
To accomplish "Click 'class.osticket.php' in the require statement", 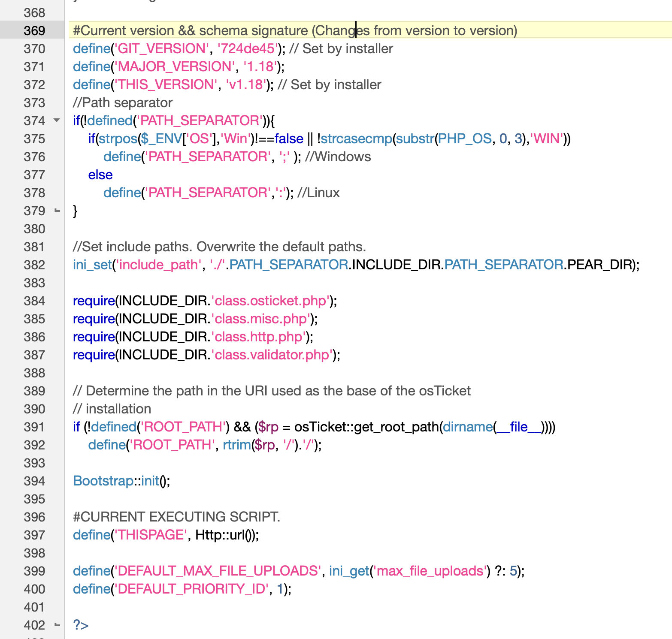I will pyautogui.click(x=271, y=301).
